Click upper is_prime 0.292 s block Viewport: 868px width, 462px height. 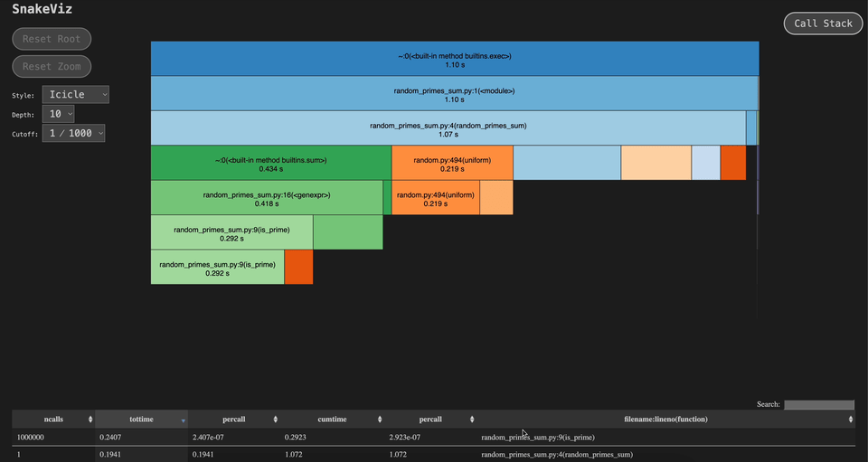(x=232, y=233)
